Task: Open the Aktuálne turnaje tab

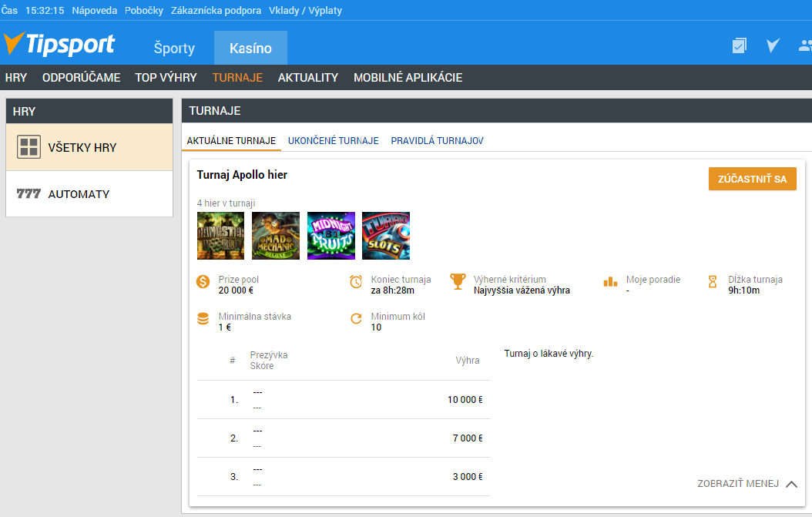Action: [x=231, y=140]
